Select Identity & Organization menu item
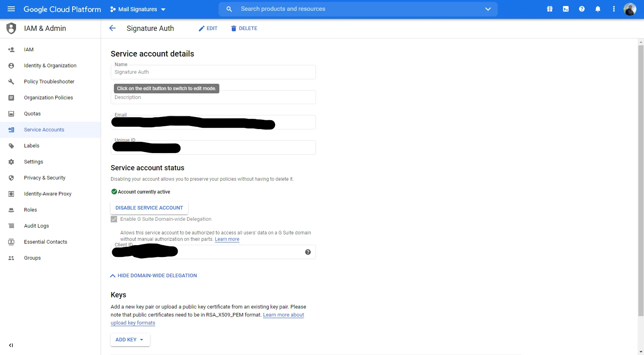644x355 pixels. pos(50,66)
